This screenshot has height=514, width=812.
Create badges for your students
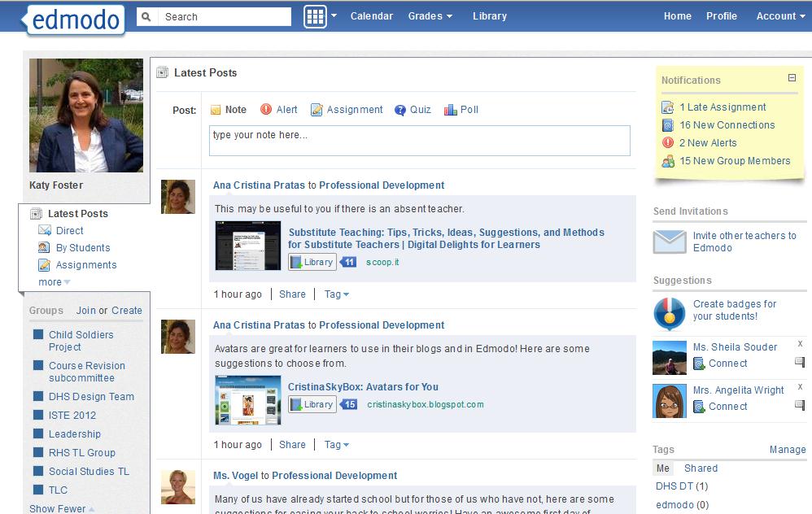[x=735, y=310]
